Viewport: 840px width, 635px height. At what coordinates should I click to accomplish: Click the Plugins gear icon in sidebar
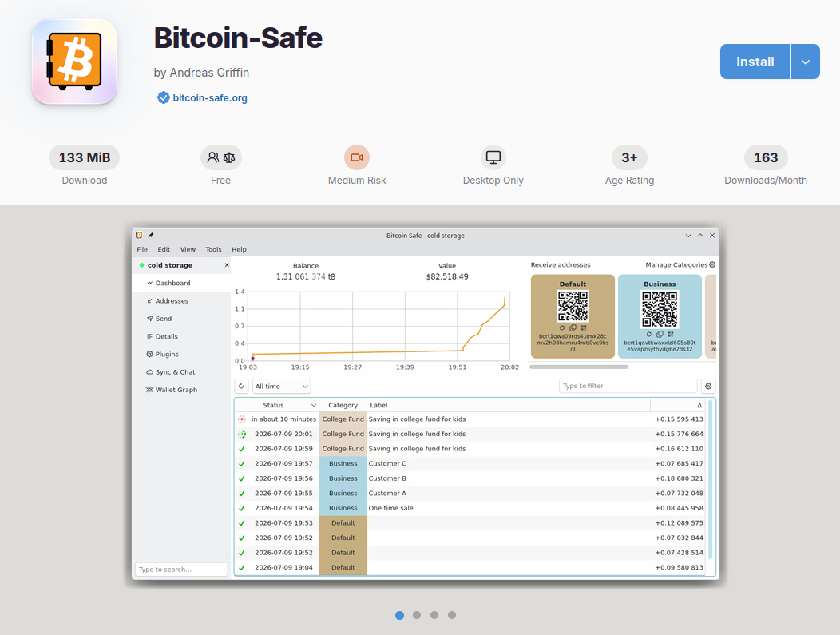click(149, 354)
